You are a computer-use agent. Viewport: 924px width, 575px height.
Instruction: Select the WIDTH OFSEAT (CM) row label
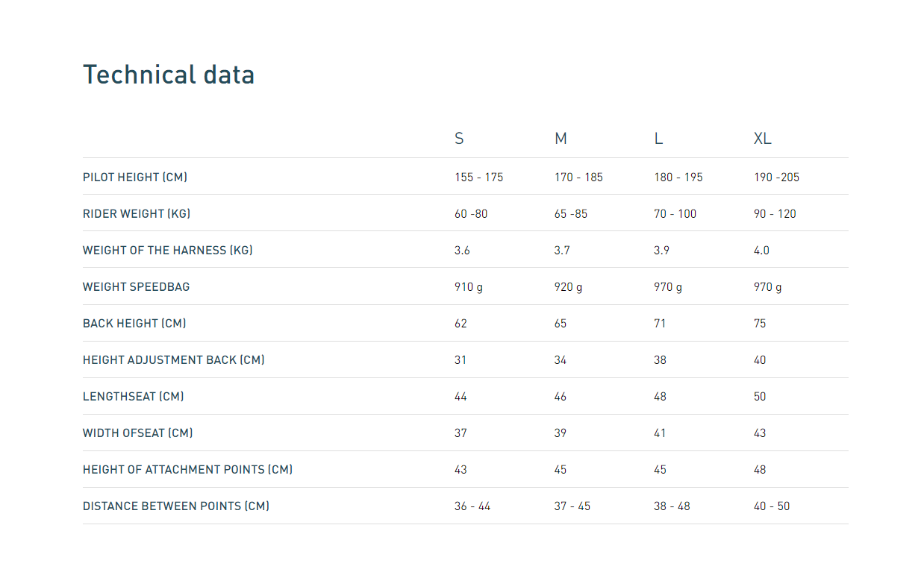tap(138, 433)
